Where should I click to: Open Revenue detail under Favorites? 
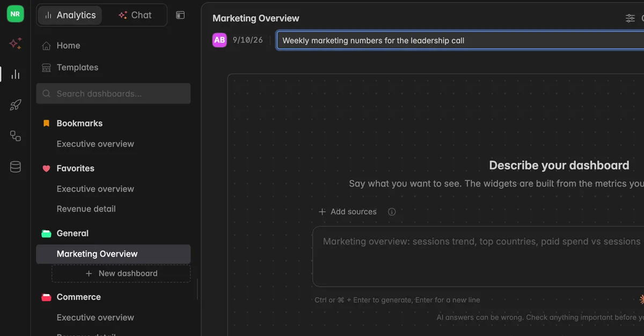86,209
